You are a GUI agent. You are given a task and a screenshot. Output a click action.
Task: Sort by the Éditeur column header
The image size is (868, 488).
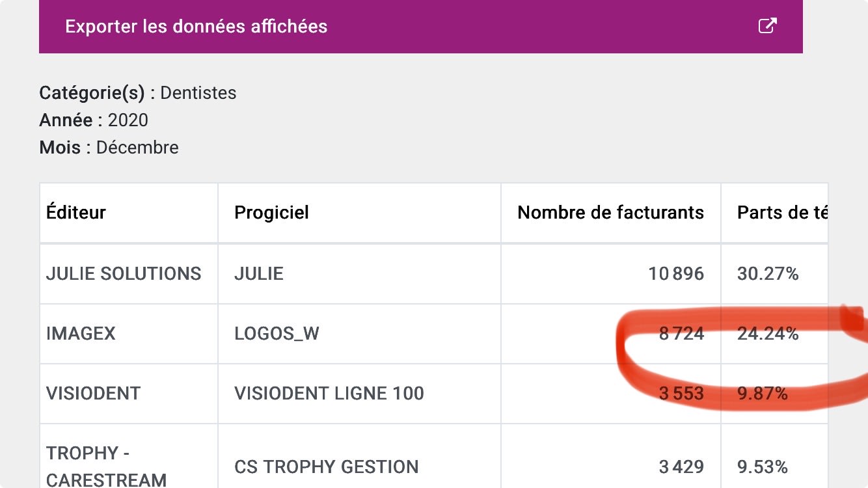pos(76,212)
